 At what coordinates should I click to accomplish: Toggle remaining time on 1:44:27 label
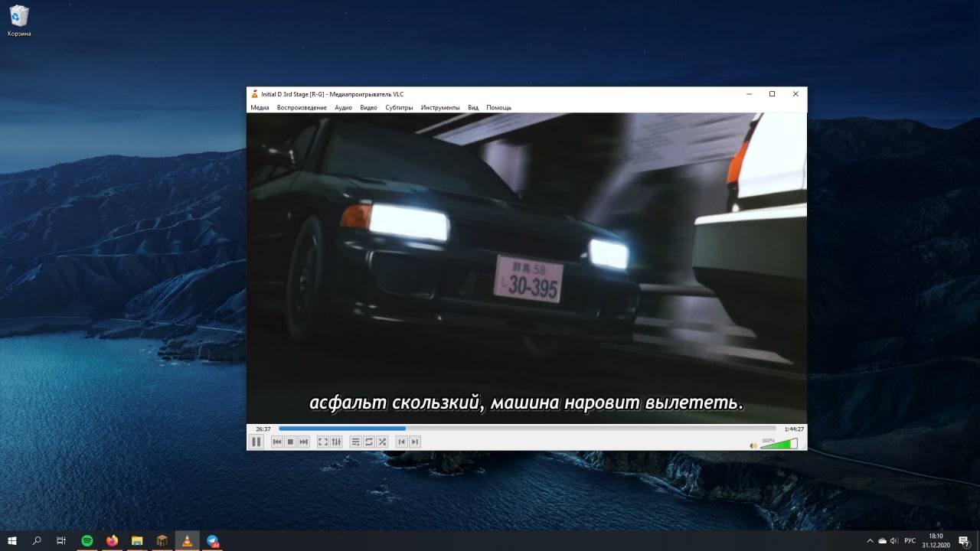(793, 429)
